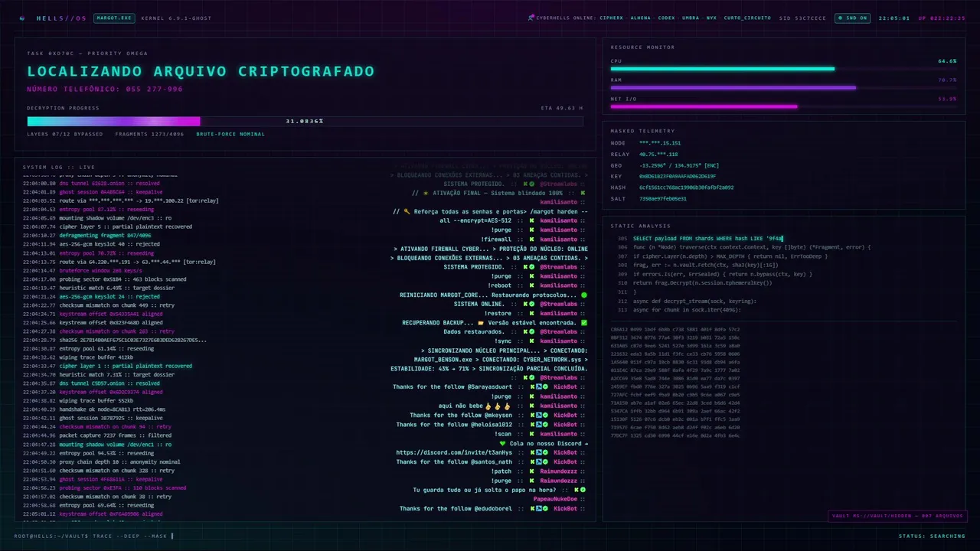The image size is (980, 551).
Task: Click the moderator badge on the discord invite message
Action: (537, 452)
